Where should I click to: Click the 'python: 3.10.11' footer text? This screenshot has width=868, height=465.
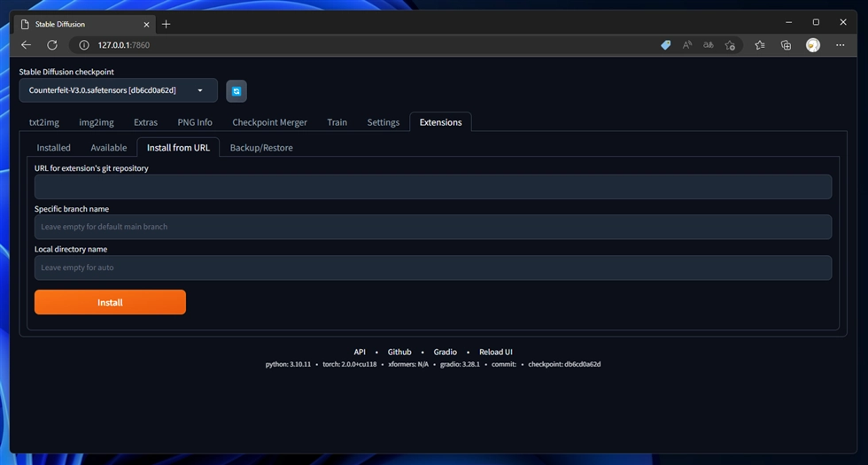288,364
